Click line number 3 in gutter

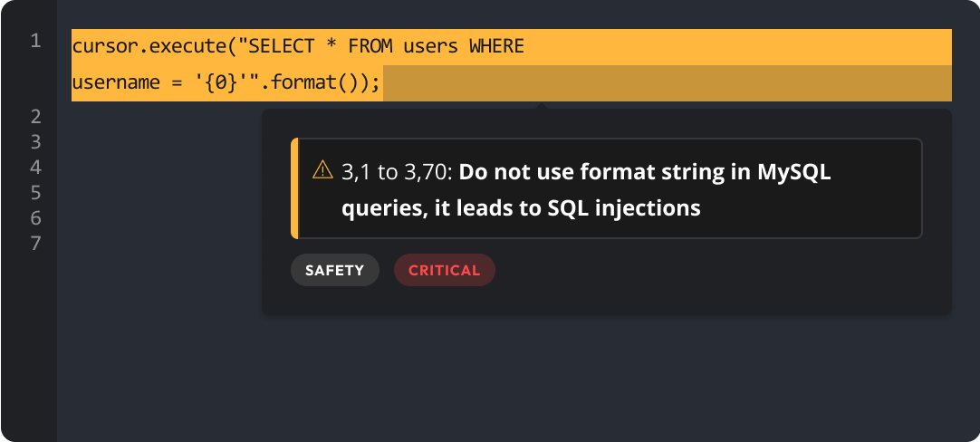pyautogui.click(x=35, y=142)
